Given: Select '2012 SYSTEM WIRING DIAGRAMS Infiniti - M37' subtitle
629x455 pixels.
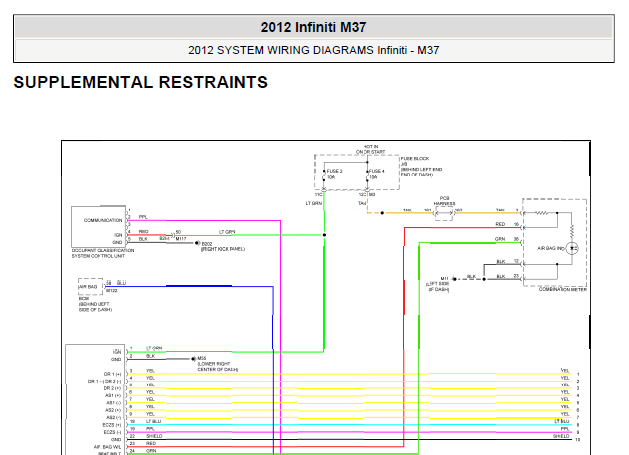Looking at the screenshot, I should [x=313, y=50].
